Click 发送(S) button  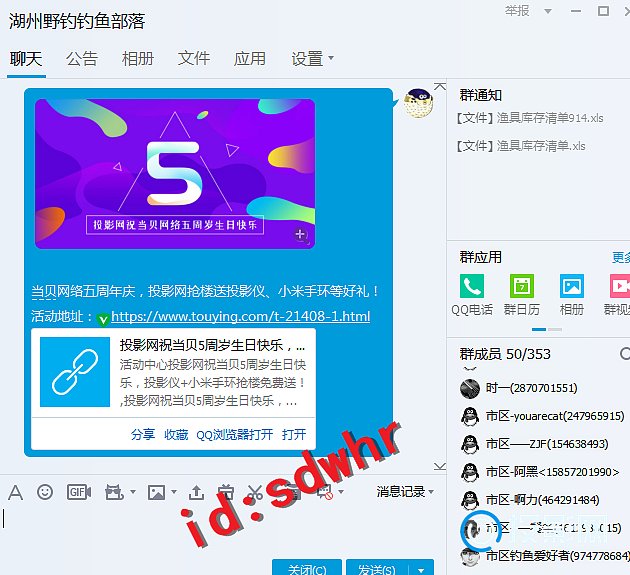(x=377, y=569)
